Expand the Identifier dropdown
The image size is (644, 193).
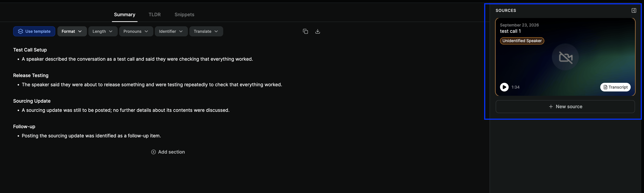(x=171, y=31)
